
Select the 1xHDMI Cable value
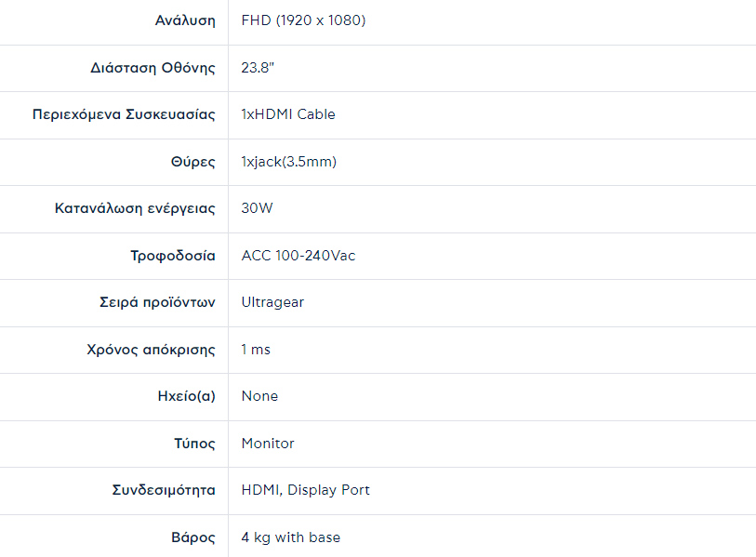click(288, 114)
